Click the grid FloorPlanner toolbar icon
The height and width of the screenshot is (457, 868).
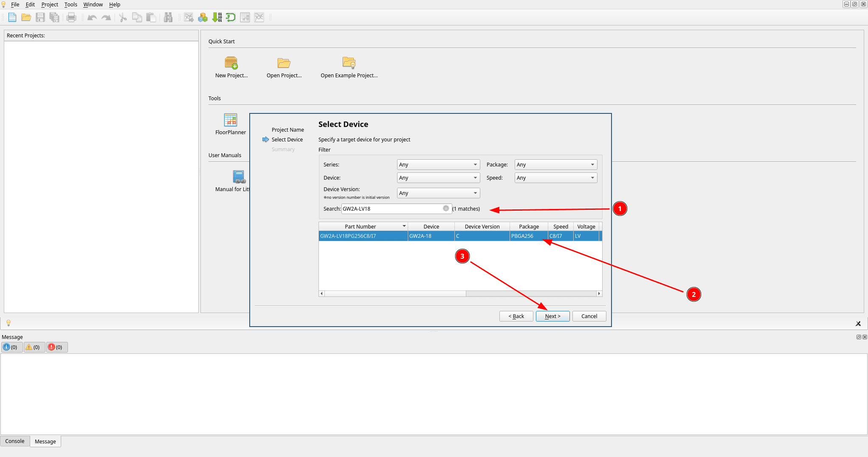(x=245, y=17)
